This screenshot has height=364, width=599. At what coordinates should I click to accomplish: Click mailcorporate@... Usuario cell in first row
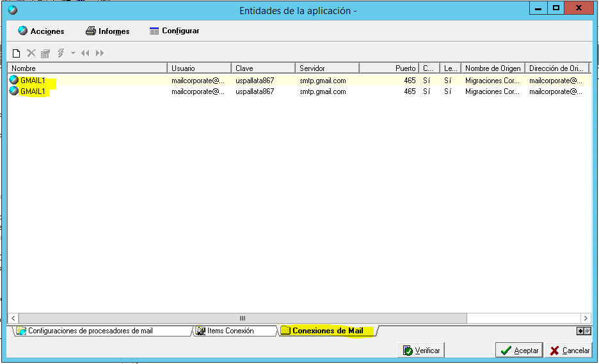tap(198, 81)
